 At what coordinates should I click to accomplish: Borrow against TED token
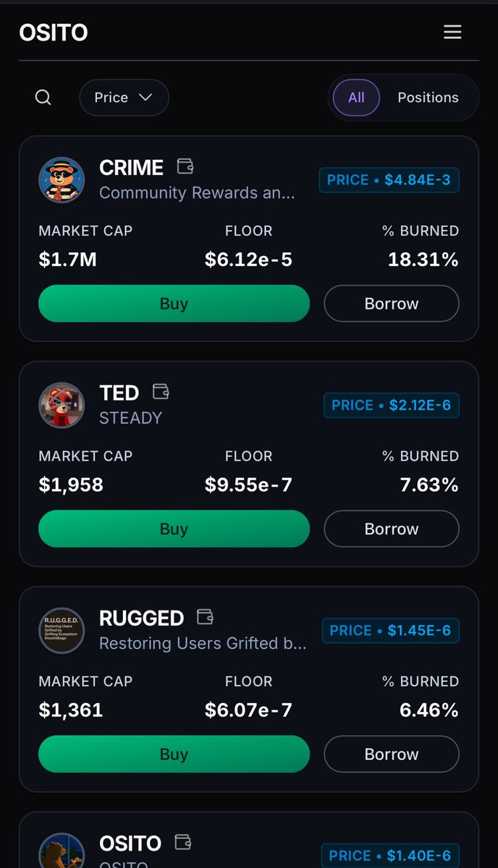tap(392, 529)
